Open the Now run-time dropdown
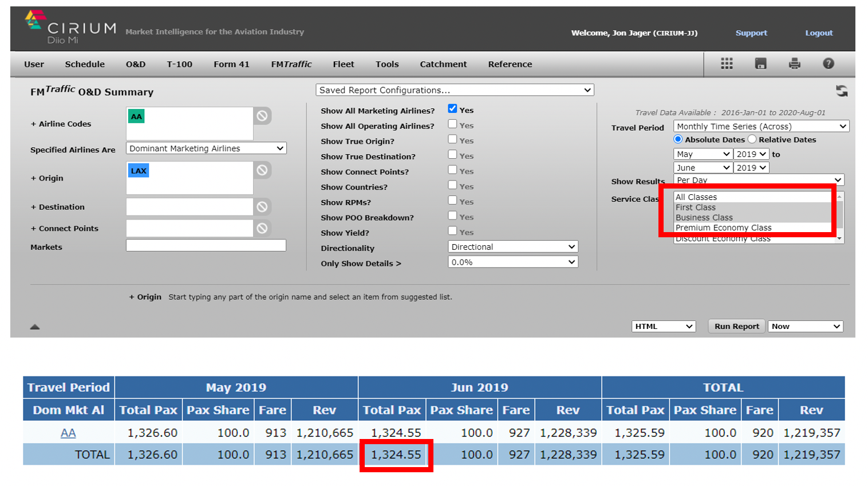The image size is (868, 486). (x=806, y=326)
